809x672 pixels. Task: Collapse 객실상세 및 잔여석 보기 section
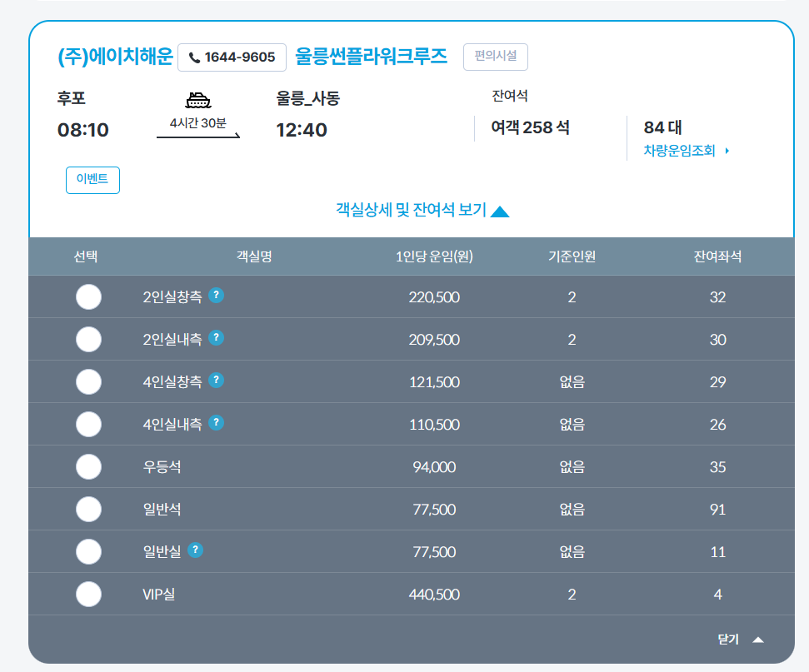coord(422,210)
